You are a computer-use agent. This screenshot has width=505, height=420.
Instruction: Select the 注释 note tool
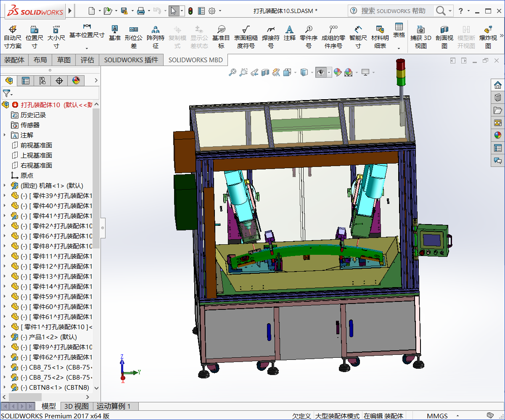[289, 33]
